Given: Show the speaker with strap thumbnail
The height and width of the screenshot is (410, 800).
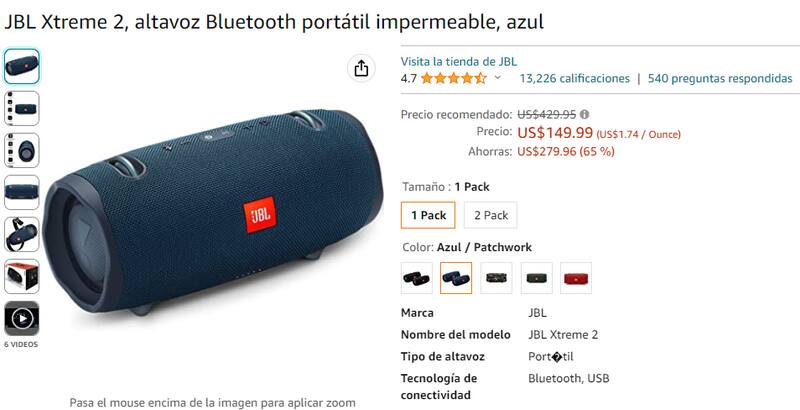Looking at the screenshot, I should (x=22, y=235).
